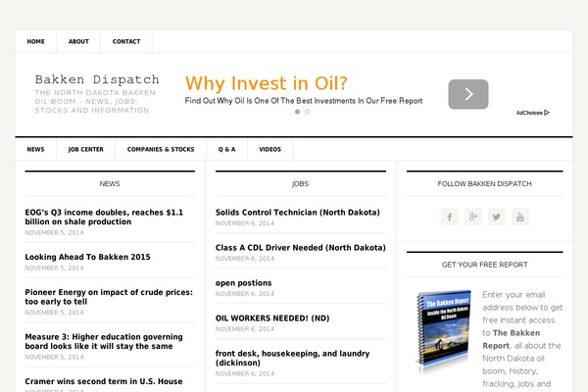
Task: Open the Q & A section
Action: [x=226, y=150]
